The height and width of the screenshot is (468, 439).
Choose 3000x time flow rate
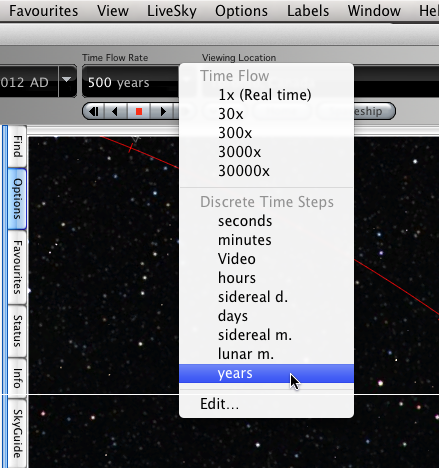(266, 152)
